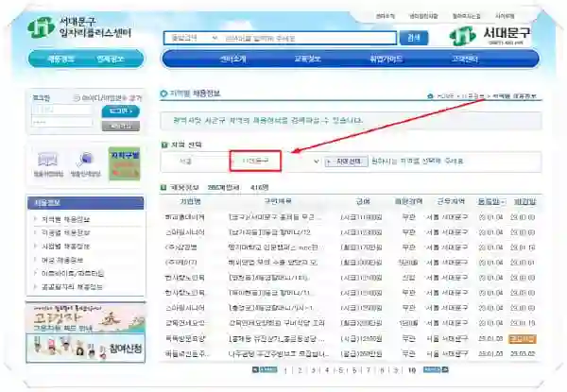Screen dimensions: 567x392
Task: Open the 교육정보 menu
Action: [307, 59]
